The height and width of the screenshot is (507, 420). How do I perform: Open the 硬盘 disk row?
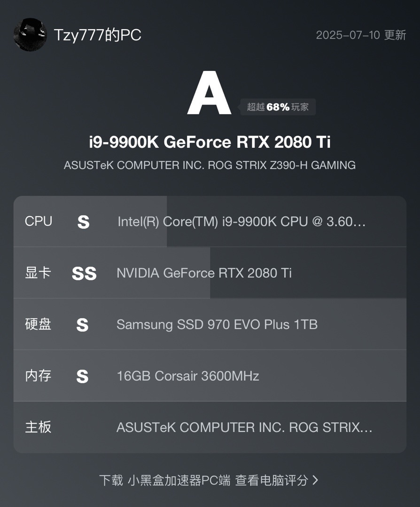coord(210,324)
